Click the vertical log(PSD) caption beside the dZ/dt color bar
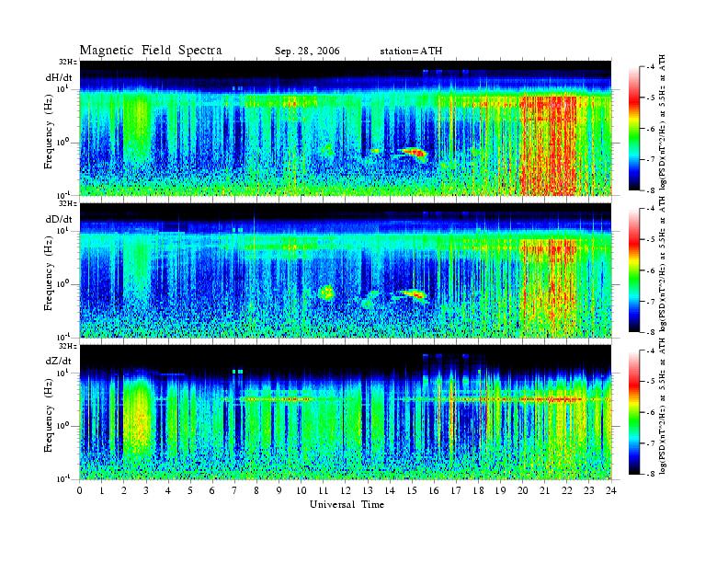The image size is (728, 563). (x=662, y=407)
